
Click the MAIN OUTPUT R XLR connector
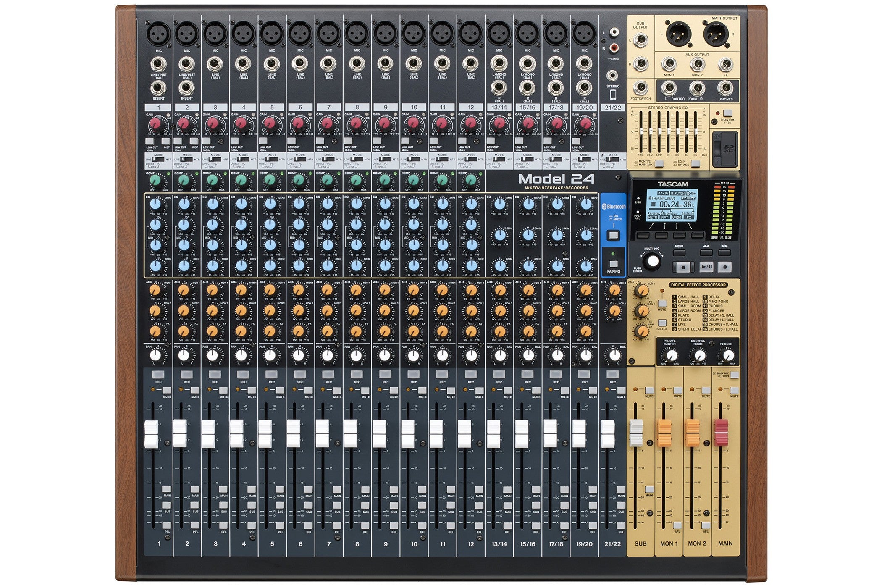click(x=716, y=34)
